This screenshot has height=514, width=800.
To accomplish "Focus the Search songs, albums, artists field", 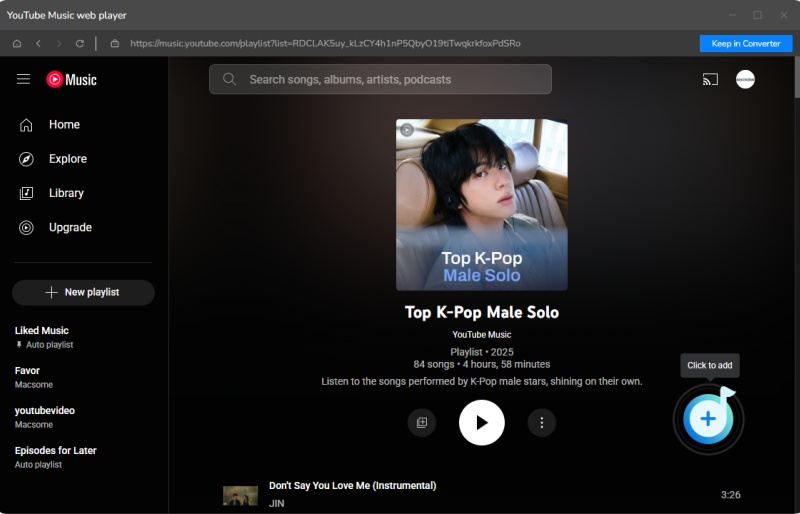I will pyautogui.click(x=380, y=79).
